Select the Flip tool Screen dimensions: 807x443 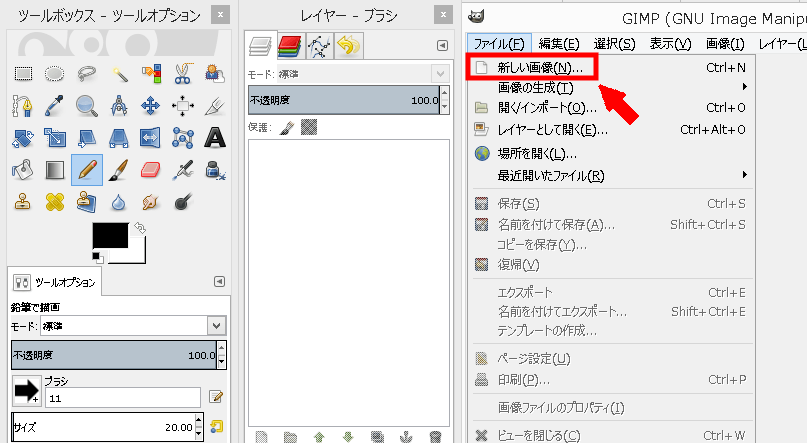151,138
